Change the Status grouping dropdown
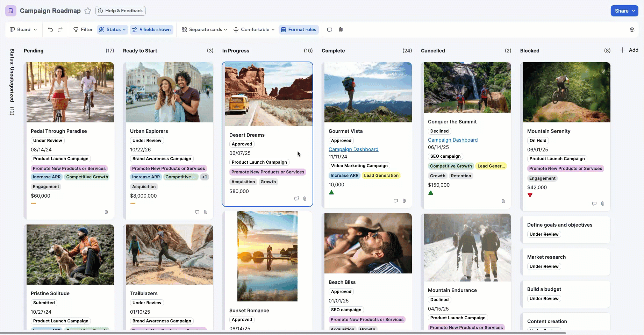 (x=112, y=29)
